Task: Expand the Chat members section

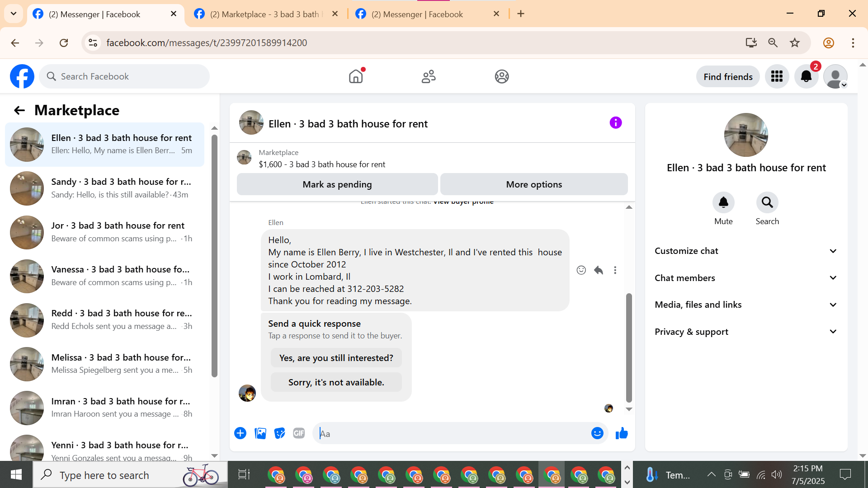Action: [746, 278]
